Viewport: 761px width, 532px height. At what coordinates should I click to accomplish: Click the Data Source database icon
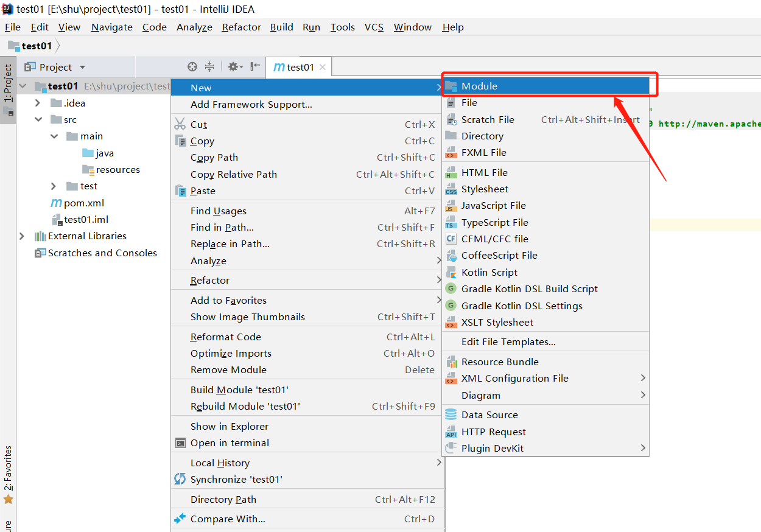[x=451, y=415]
